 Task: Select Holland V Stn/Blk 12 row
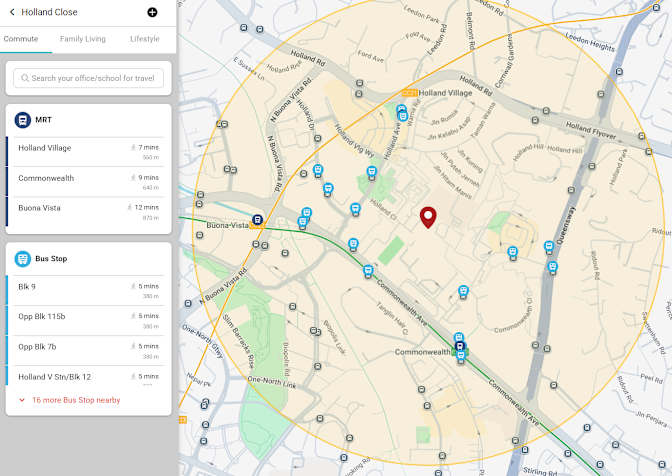[x=88, y=376]
